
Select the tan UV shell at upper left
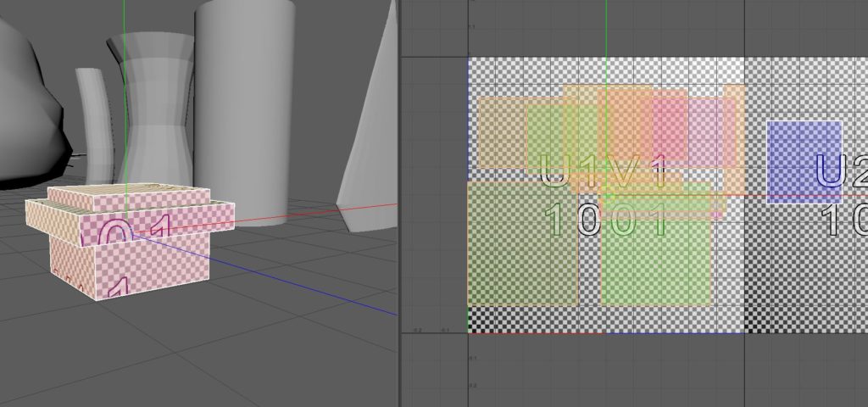coord(500,131)
